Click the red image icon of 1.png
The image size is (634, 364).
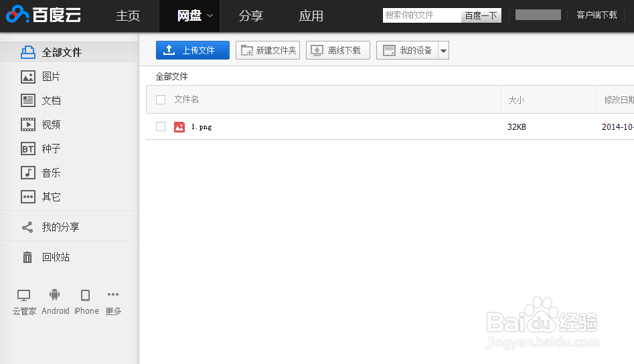pyautogui.click(x=179, y=127)
